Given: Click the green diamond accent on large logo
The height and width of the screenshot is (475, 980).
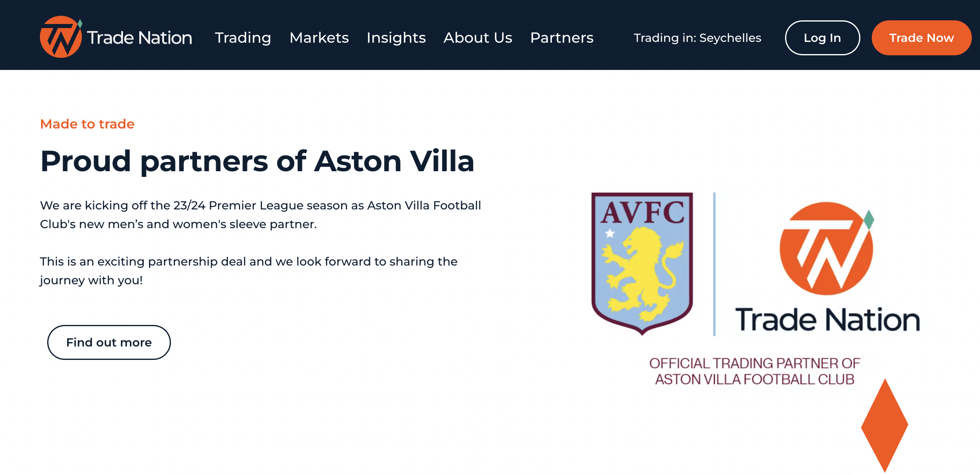Looking at the screenshot, I should point(869,220).
